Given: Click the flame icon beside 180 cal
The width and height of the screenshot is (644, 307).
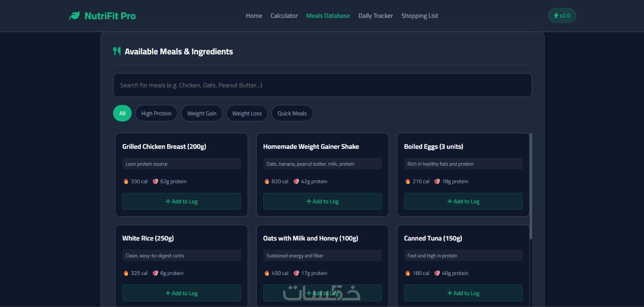Looking at the screenshot, I should tap(408, 273).
